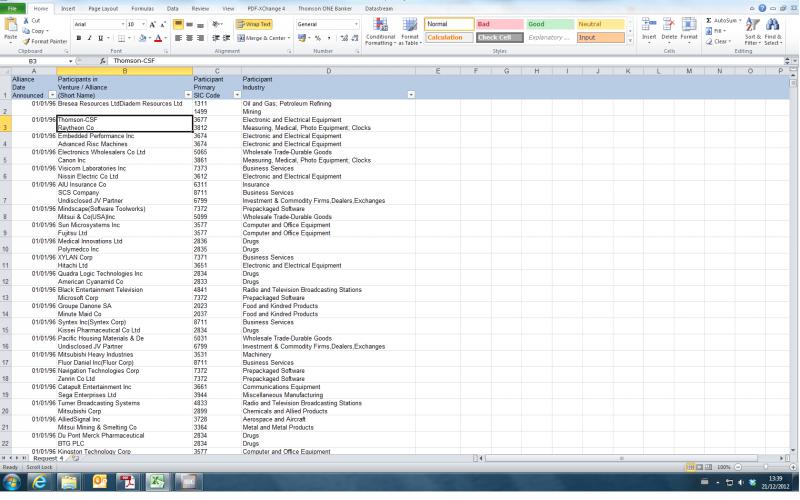
Task: Switch to Page Layout view in status bar
Action: [699, 467]
